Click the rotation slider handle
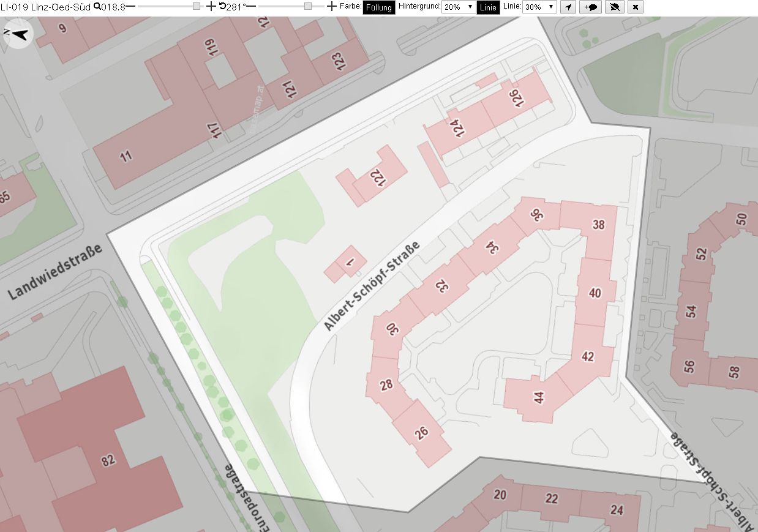Screen dimensions: 758x532 click(308, 6)
